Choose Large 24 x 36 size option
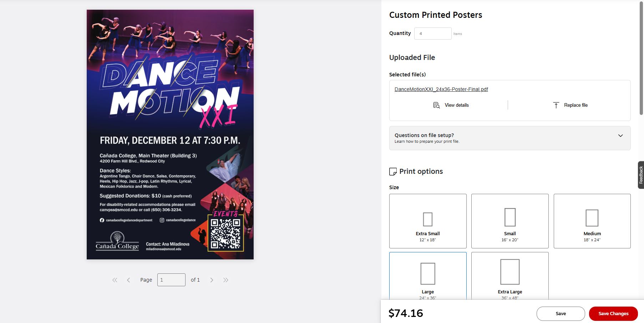Image resolution: width=644 pixels, height=323 pixels. [x=428, y=276]
